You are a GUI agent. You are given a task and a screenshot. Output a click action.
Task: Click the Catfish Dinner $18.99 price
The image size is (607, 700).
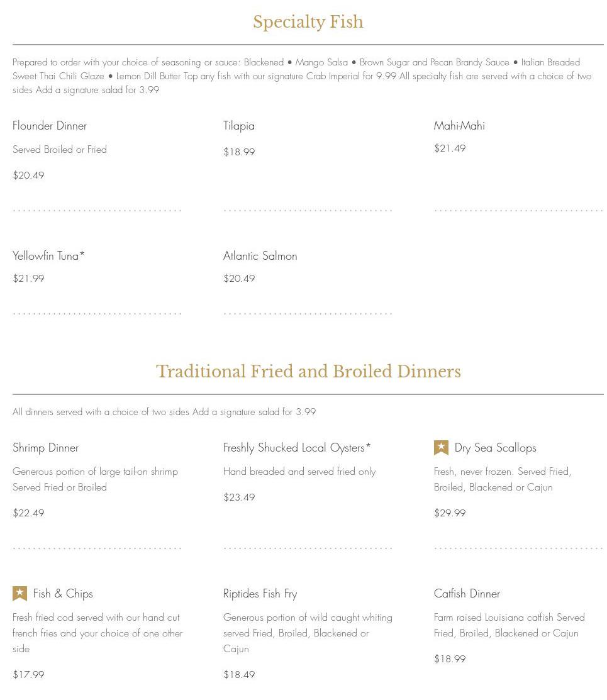point(450,659)
